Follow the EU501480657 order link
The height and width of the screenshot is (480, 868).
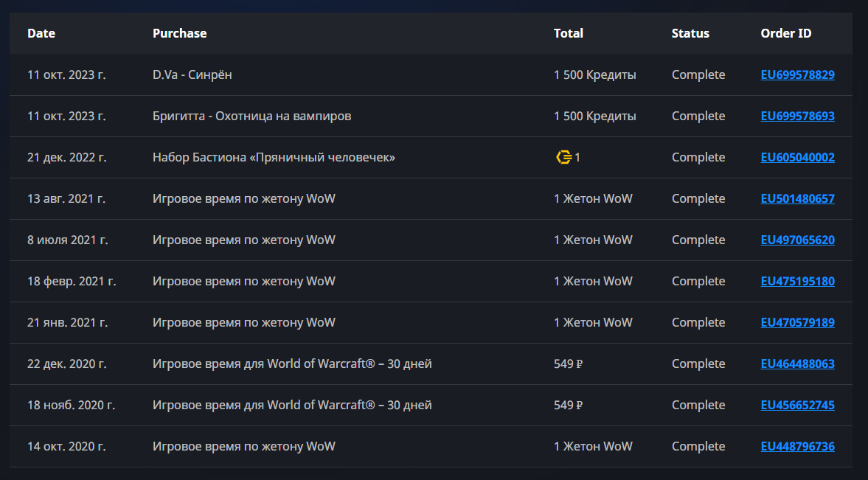click(x=797, y=198)
